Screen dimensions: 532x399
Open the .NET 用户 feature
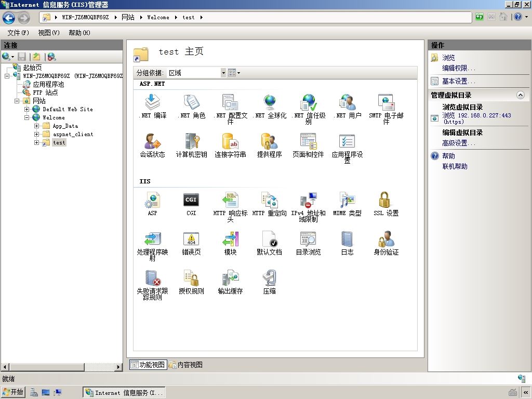347,106
